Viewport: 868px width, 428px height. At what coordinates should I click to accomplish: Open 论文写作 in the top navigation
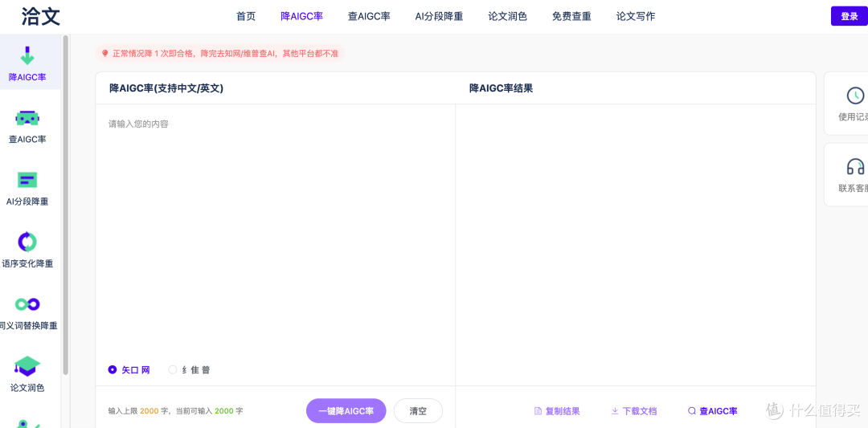point(636,17)
